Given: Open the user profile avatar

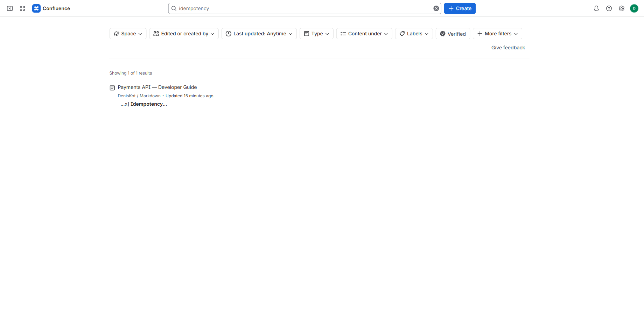Looking at the screenshot, I should click(634, 8).
